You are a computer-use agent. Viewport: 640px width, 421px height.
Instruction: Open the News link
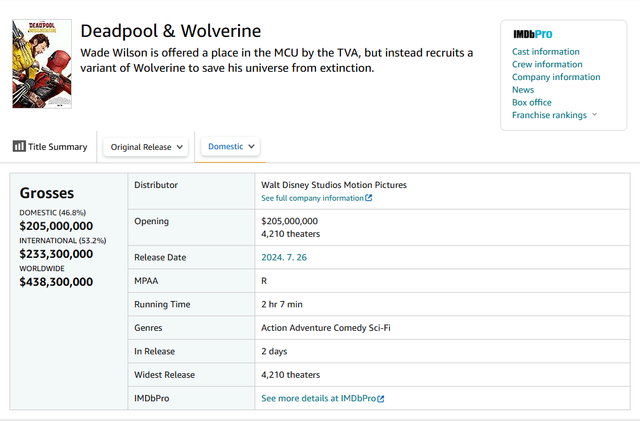coord(523,90)
